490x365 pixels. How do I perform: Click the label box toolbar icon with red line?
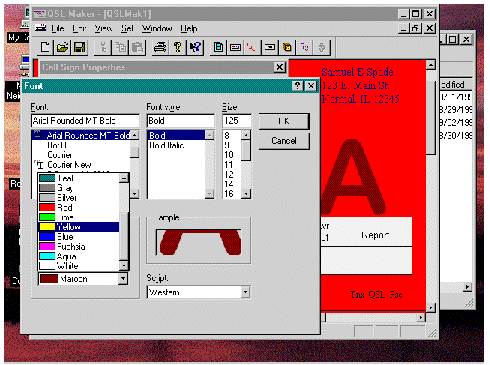pos(235,47)
